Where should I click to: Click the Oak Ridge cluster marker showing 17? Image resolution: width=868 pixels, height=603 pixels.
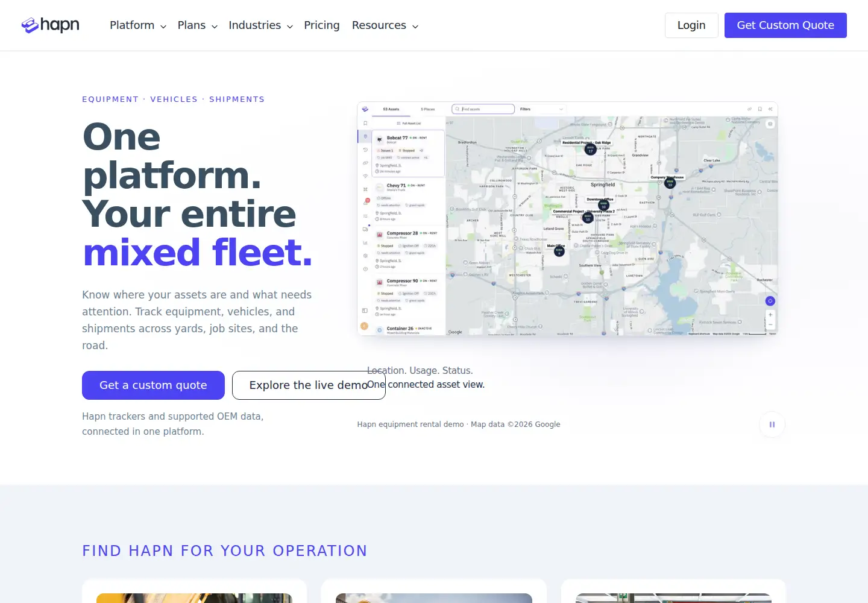[x=591, y=150]
